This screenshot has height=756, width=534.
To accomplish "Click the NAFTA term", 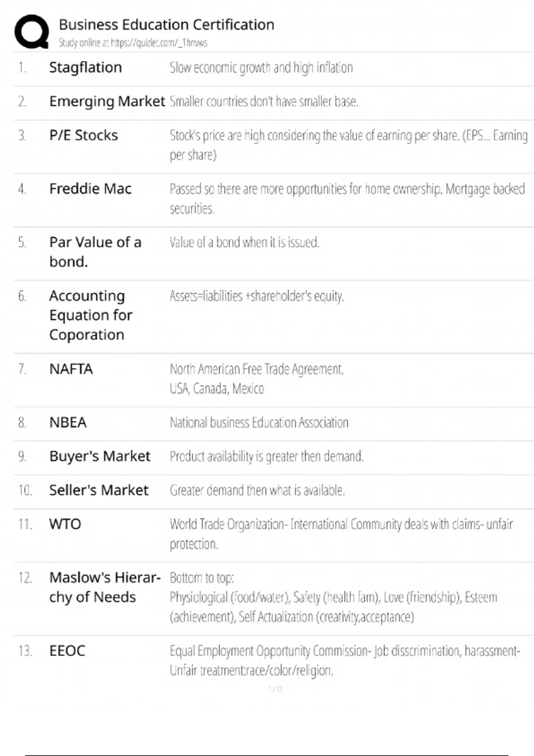I will pos(71,369).
